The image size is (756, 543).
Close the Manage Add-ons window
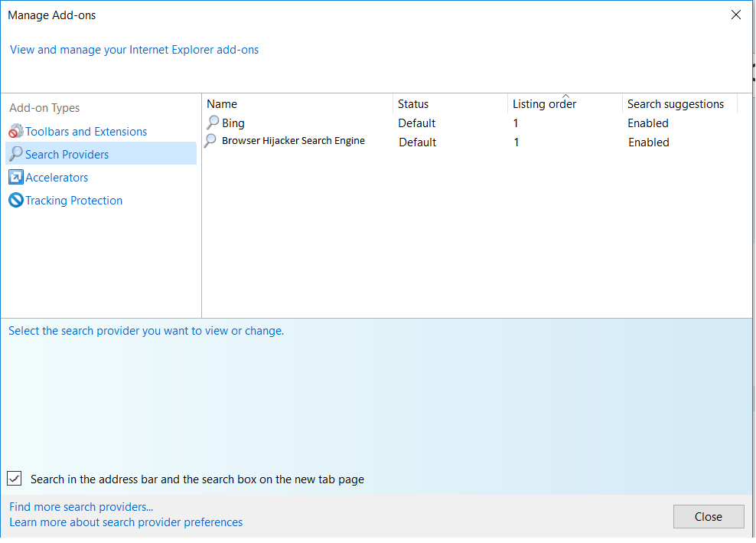tap(708, 516)
